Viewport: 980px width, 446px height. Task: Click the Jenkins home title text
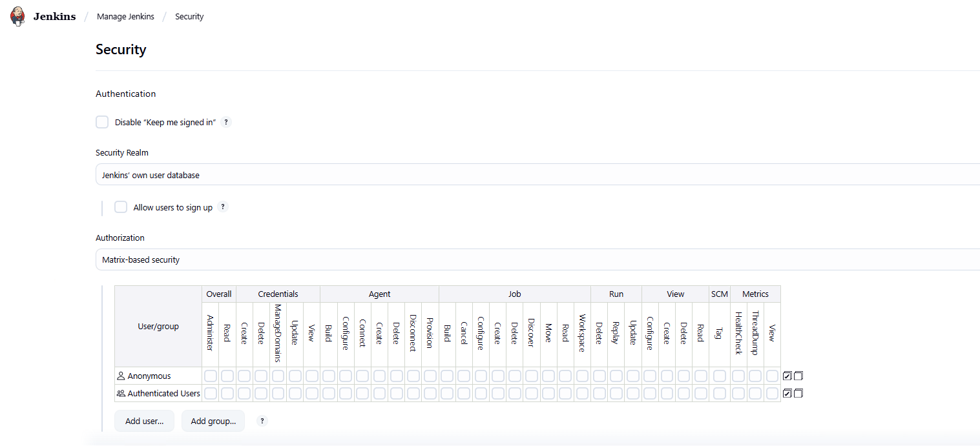point(54,17)
